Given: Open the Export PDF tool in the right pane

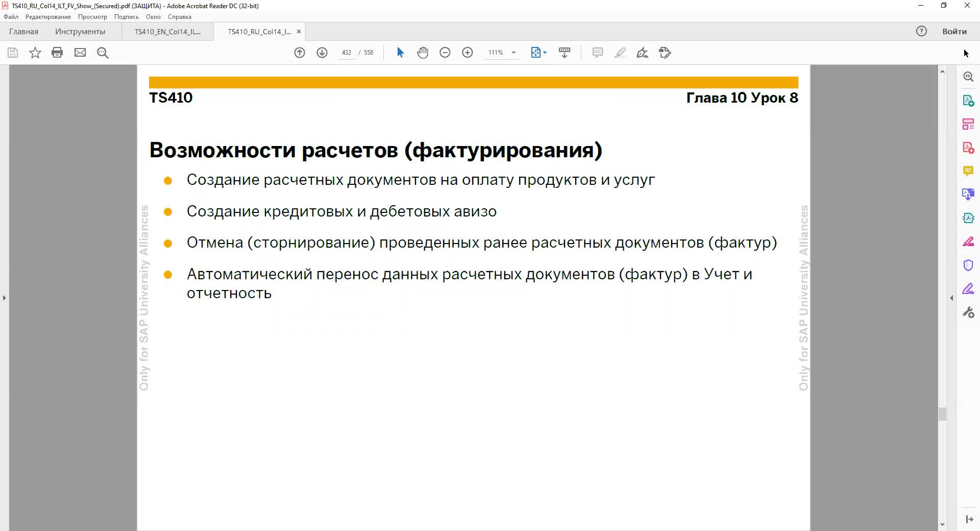Looking at the screenshot, I should [968, 101].
